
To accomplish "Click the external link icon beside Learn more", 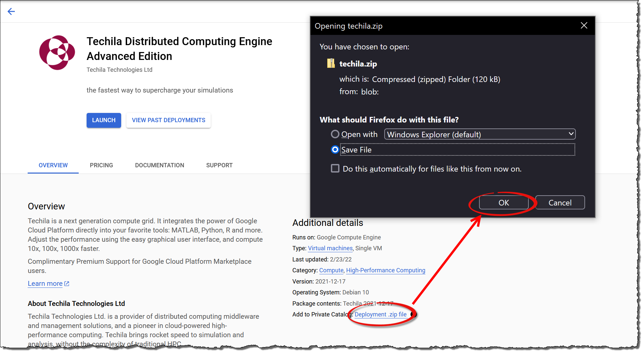I will pos(67,284).
